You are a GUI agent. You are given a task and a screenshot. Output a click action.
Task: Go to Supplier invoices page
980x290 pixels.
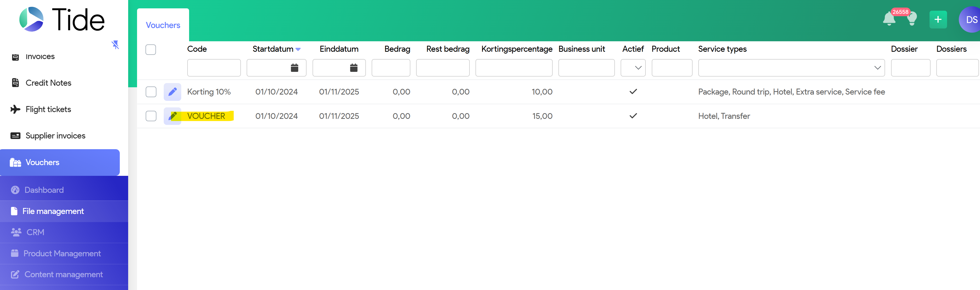click(55, 136)
